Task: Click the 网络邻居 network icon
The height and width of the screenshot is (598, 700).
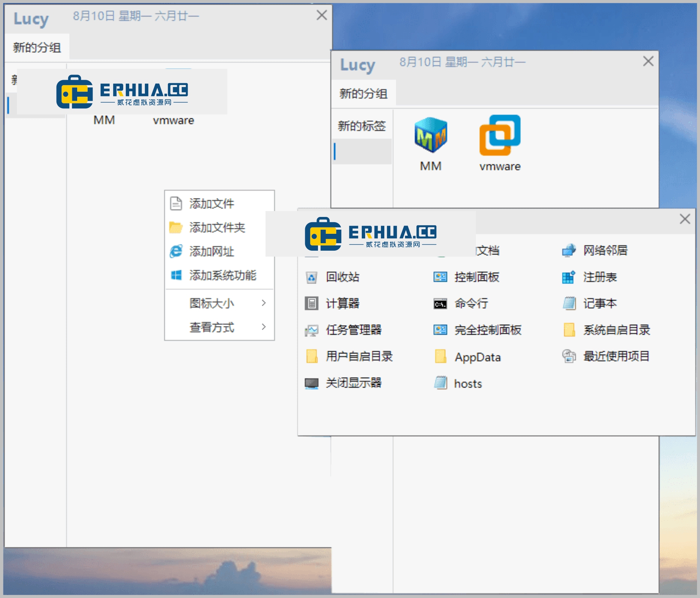Action: pyautogui.click(x=569, y=250)
